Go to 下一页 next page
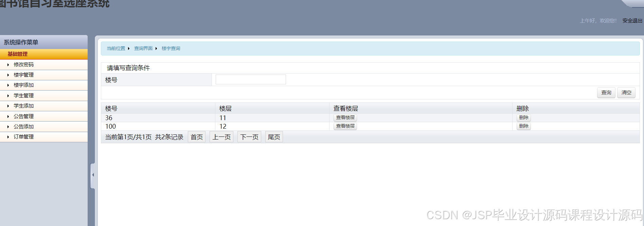Viewport: 644px width, 226px height. (249, 137)
